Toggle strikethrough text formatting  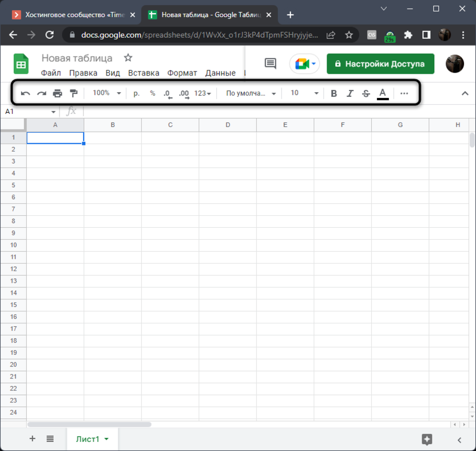point(366,93)
